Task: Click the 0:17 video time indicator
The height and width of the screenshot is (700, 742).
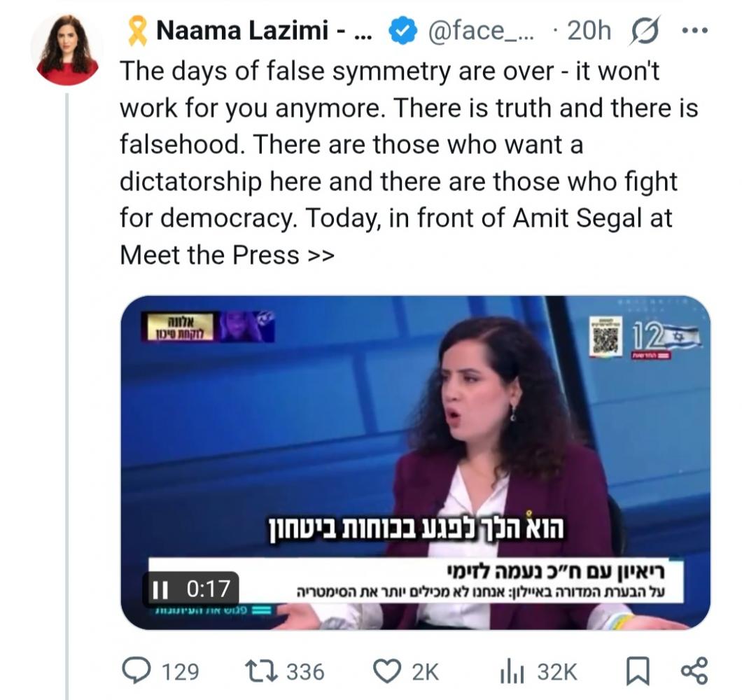Action: (x=208, y=589)
